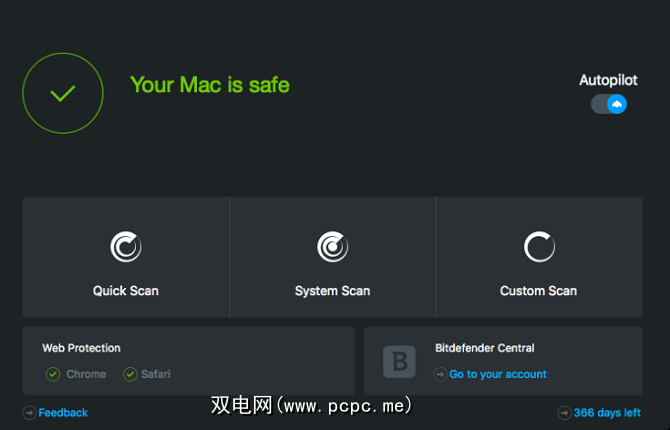Click the Quick Scan radar icon

point(126,246)
